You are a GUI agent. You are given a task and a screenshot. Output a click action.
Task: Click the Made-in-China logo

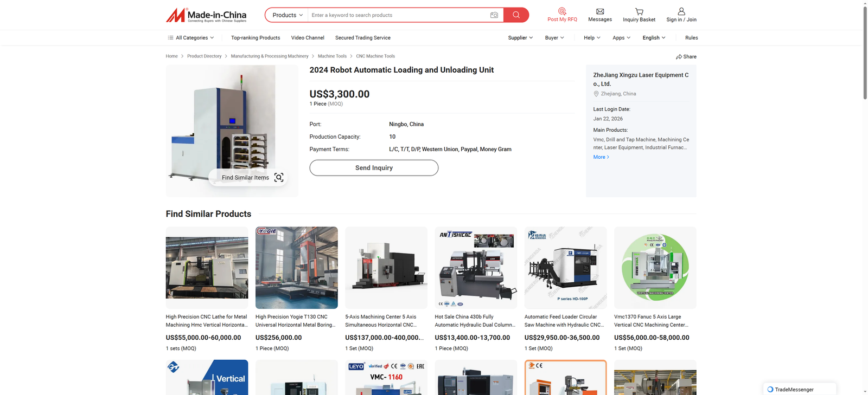point(206,15)
